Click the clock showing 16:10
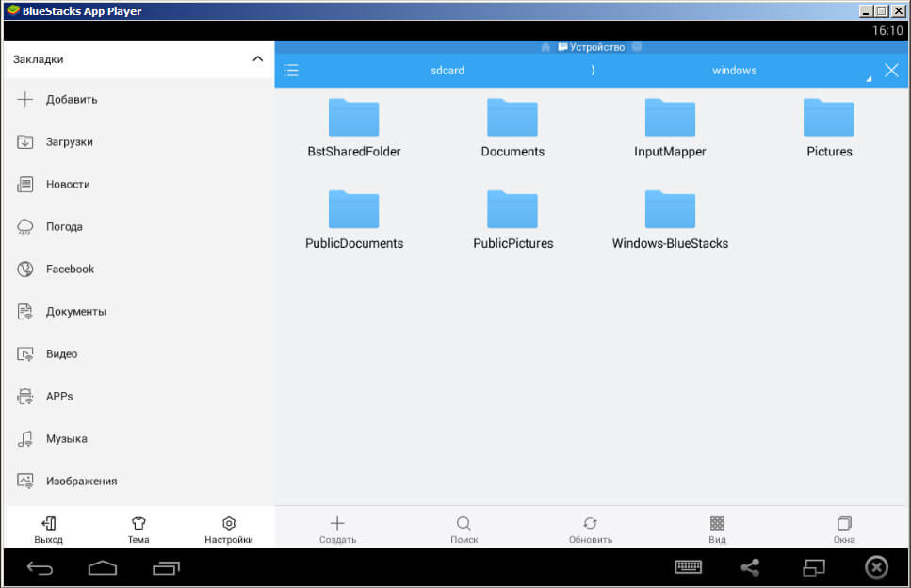 pos(887,30)
